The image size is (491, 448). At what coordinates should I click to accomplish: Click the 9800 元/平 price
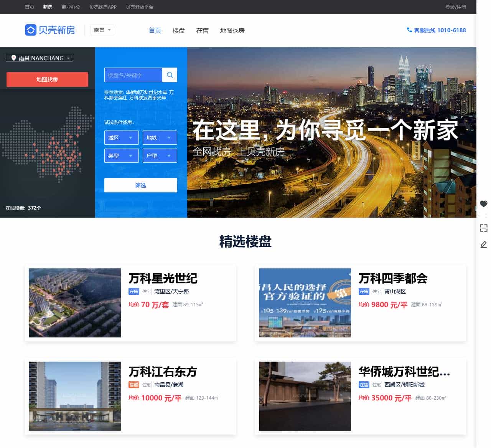pyautogui.click(x=389, y=305)
